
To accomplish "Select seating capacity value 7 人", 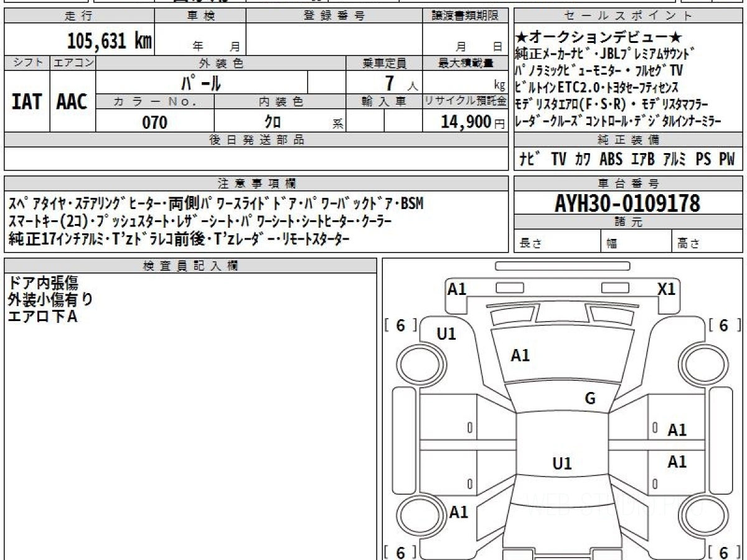I will pos(401,82).
